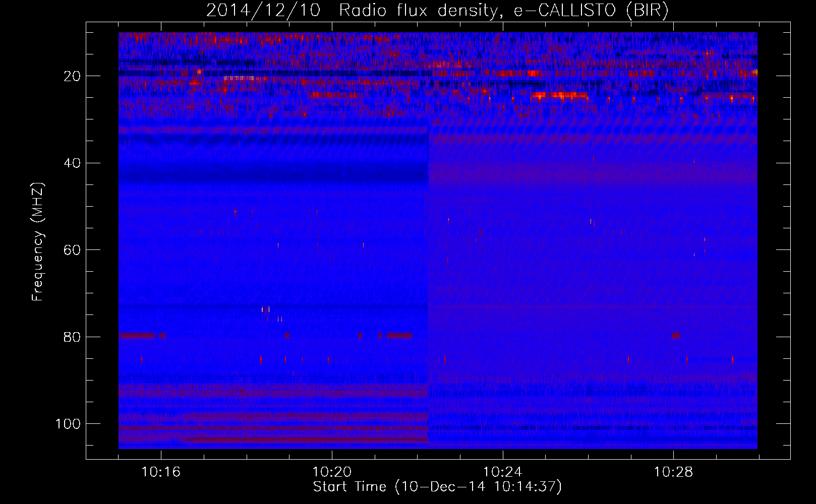
Task: Click the 60 frequency tick label
Action: point(72,250)
